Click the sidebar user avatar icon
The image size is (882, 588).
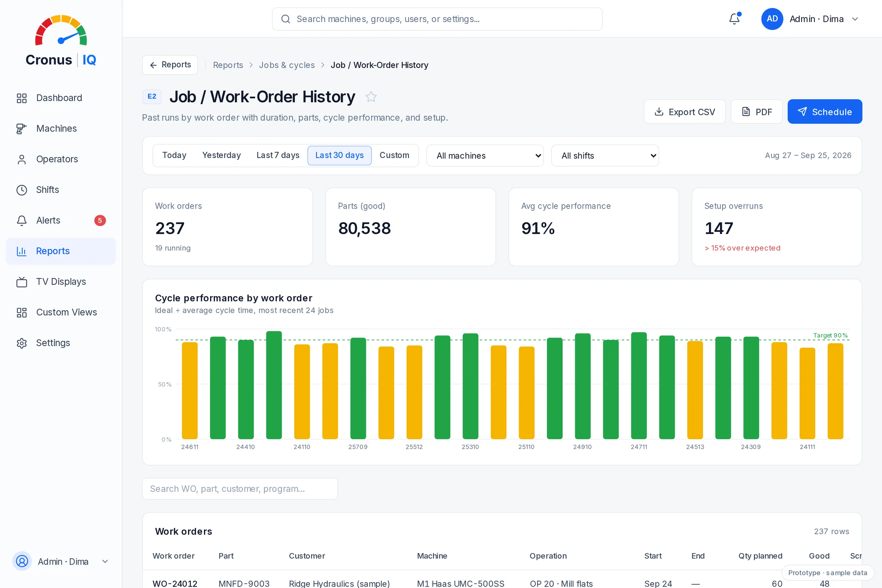coord(22,562)
